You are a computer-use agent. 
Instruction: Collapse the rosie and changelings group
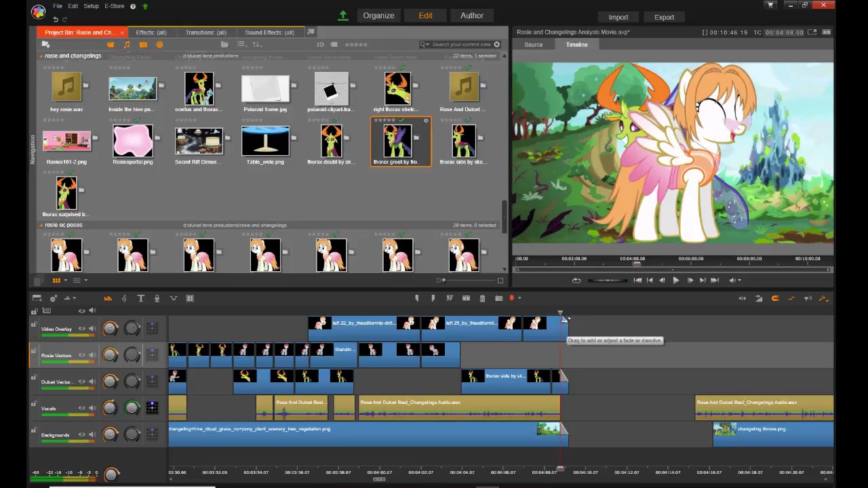[41, 56]
